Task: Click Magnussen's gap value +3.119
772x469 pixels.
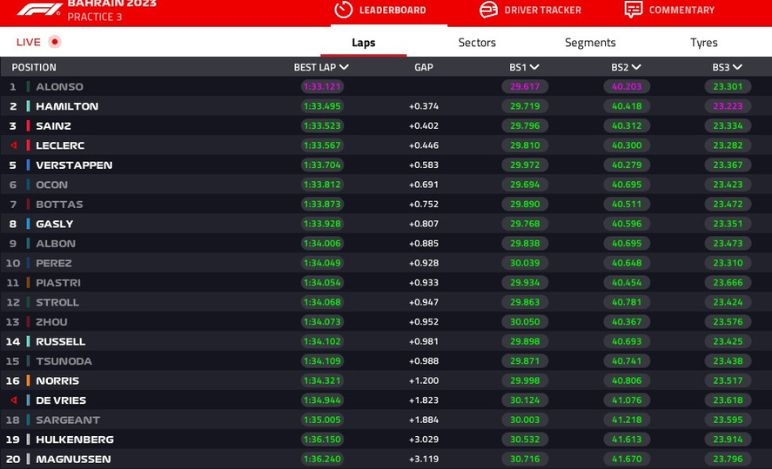Action: [423, 459]
